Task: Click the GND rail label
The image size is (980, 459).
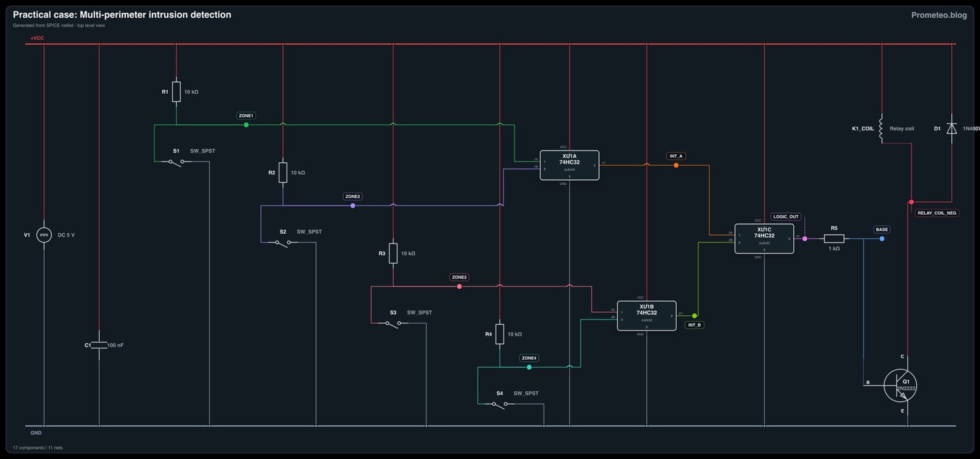Action: pos(36,433)
